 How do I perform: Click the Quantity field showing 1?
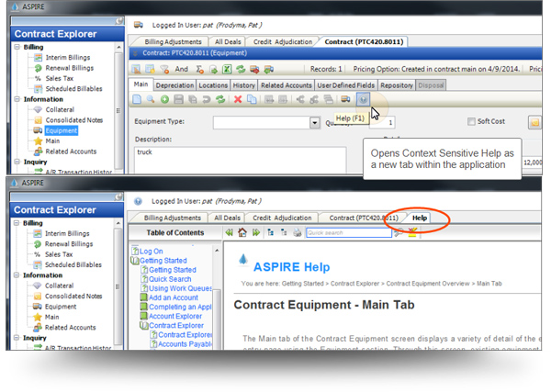point(382,123)
